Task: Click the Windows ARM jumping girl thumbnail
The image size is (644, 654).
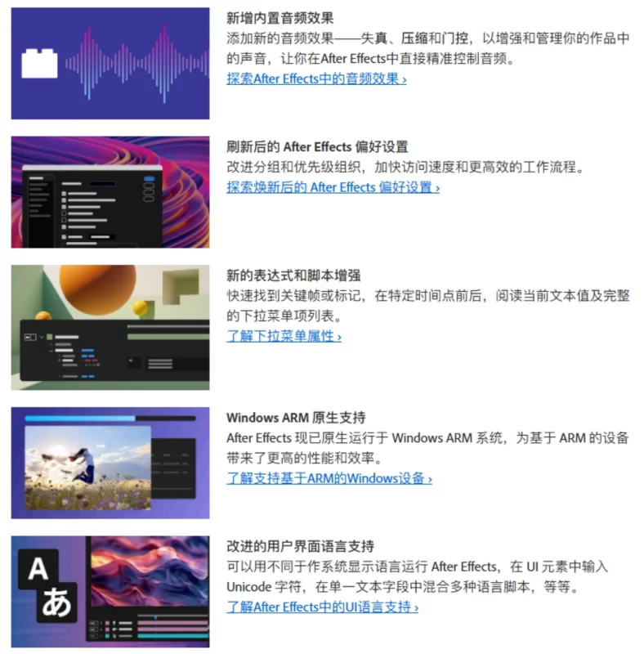Action: (x=110, y=463)
